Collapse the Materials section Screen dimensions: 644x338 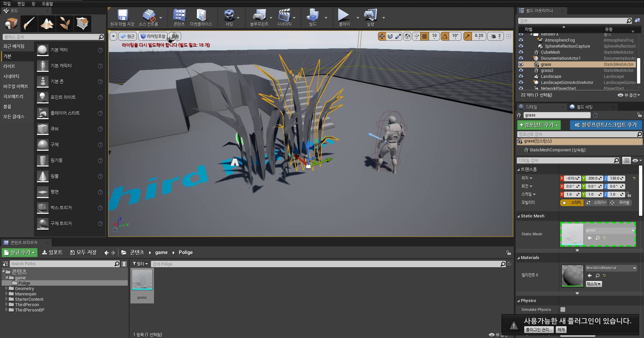click(x=519, y=258)
